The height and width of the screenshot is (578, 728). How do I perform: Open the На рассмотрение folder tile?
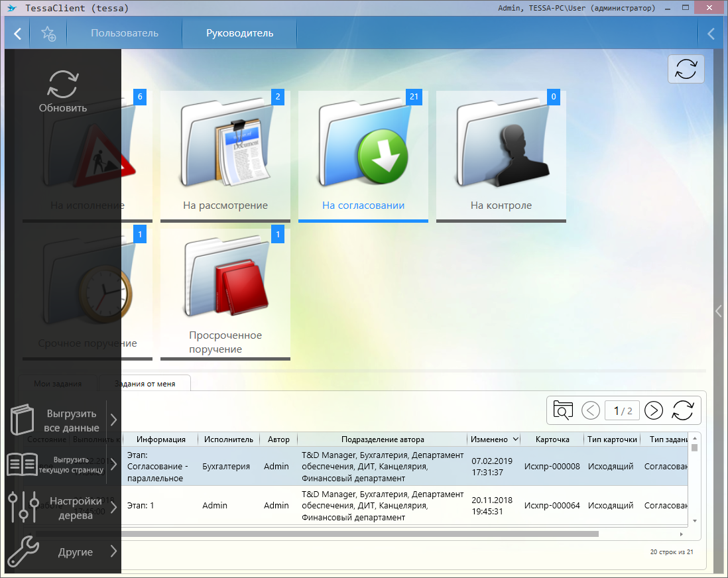tap(225, 156)
